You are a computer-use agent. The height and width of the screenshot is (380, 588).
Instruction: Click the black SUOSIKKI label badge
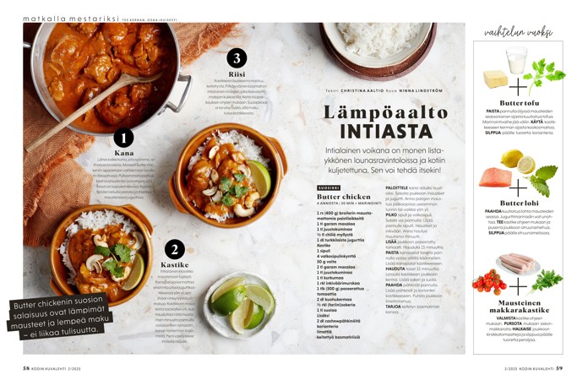(x=329, y=187)
